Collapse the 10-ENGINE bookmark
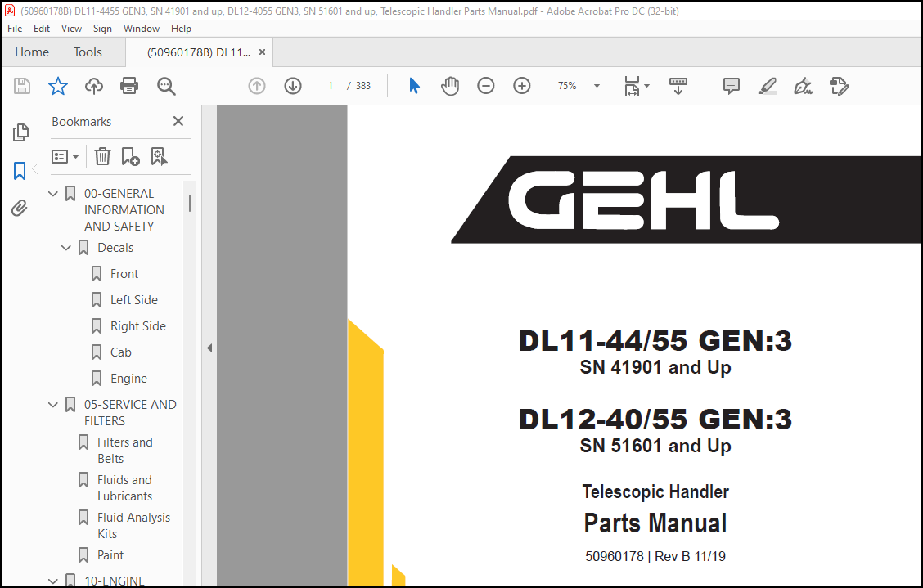Viewport: 923px width, 588px height. [53, 581]
